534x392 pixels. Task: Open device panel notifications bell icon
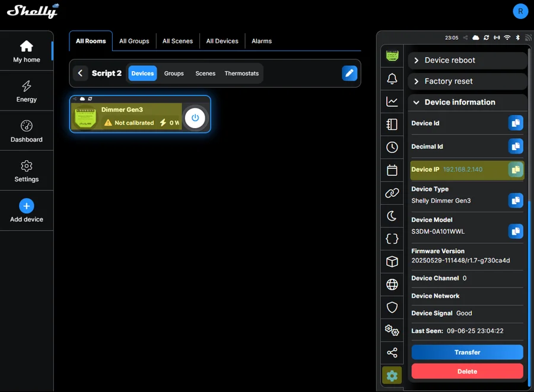pyautogui.click(x=392, y=79)
